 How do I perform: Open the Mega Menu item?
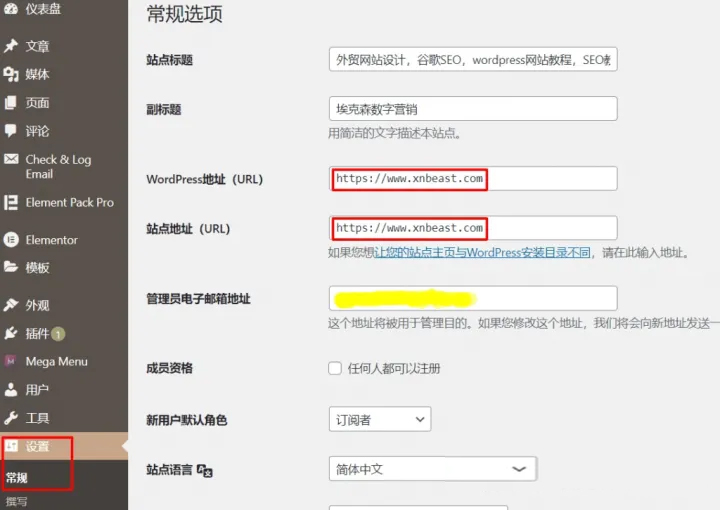[x=56, y=362]
